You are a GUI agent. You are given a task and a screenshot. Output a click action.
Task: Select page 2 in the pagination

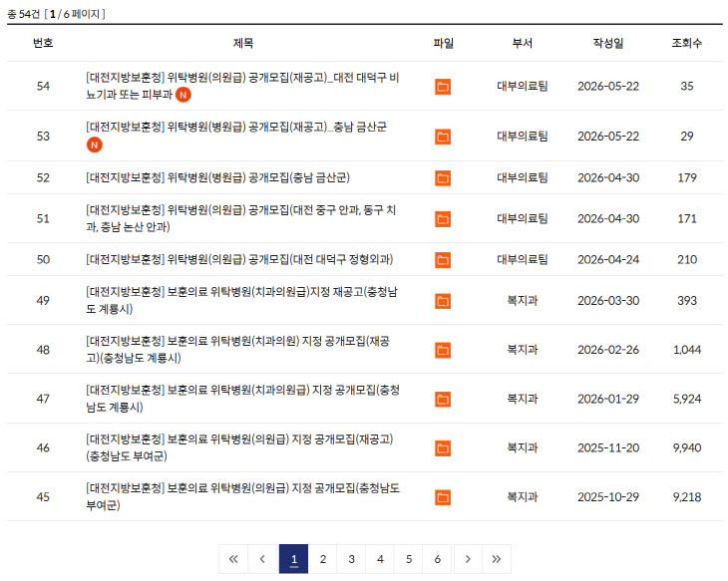pyautogui.click(x=323, y=559)
